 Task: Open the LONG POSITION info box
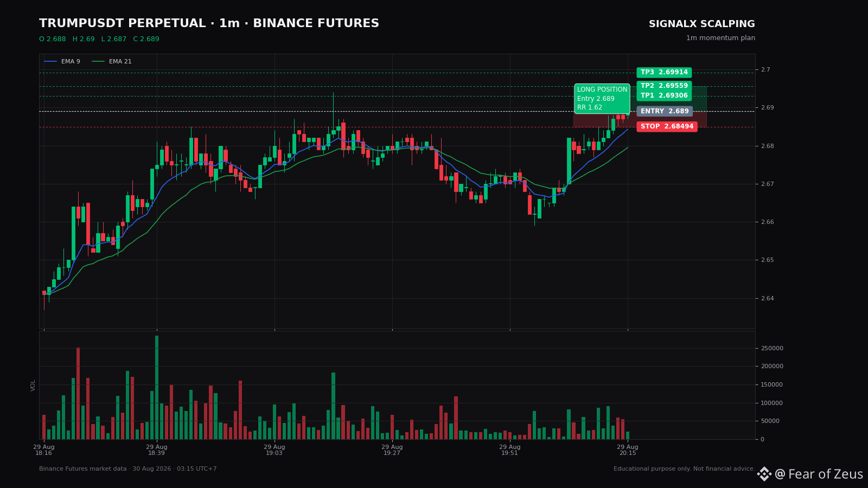pos(602,99)
